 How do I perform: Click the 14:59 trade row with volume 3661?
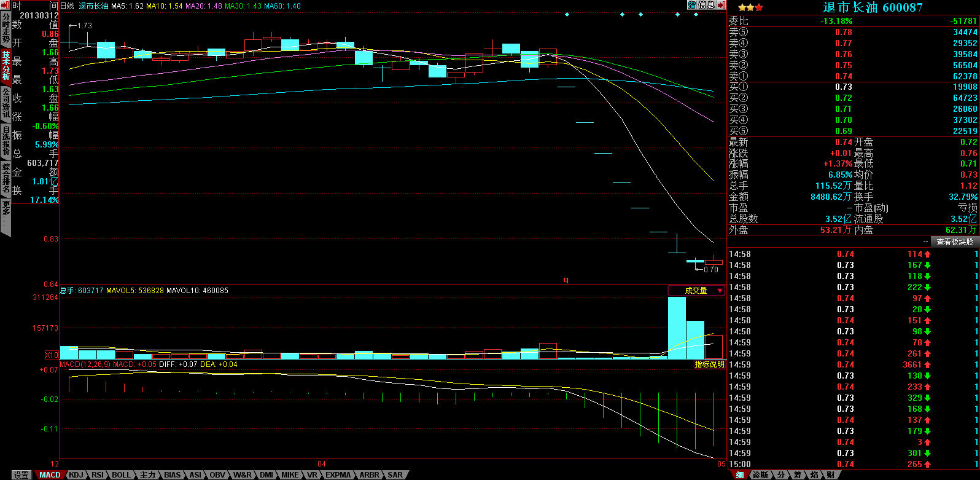[854, 364]
